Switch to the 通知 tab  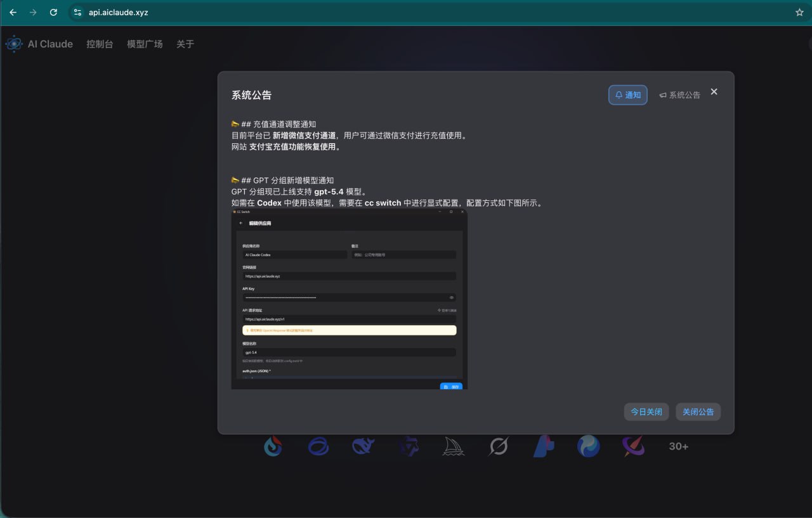(x=628, y=95)
